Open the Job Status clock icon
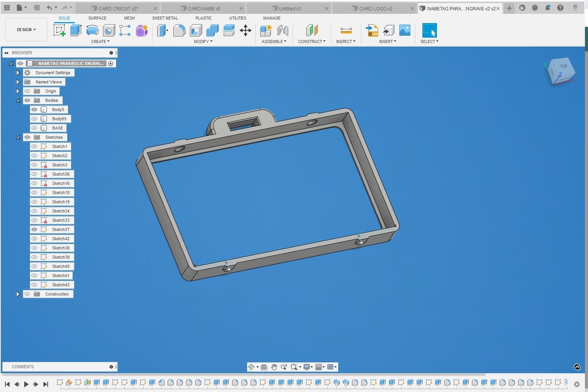The height and width of the screenshot is (392, 588). click(x=535, y=8)
